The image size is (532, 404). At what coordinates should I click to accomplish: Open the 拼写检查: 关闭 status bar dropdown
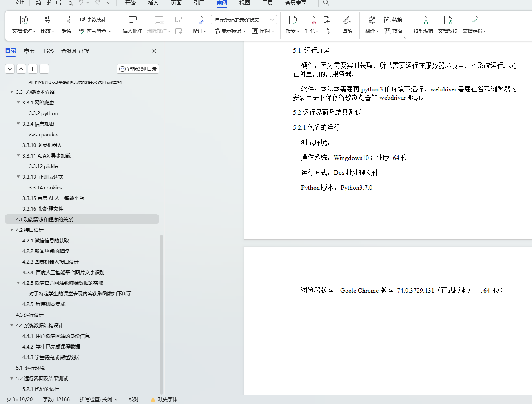99,400
